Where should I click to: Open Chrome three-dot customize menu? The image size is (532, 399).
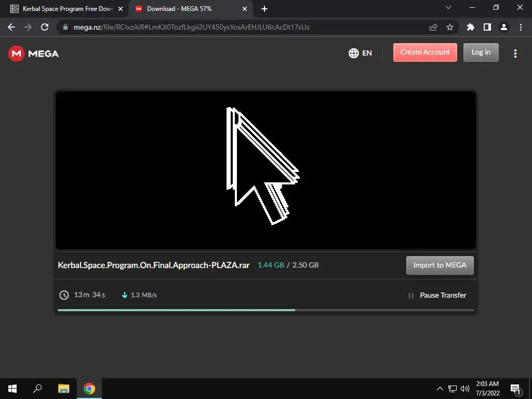pyautogui.click(x=521, y=27)
